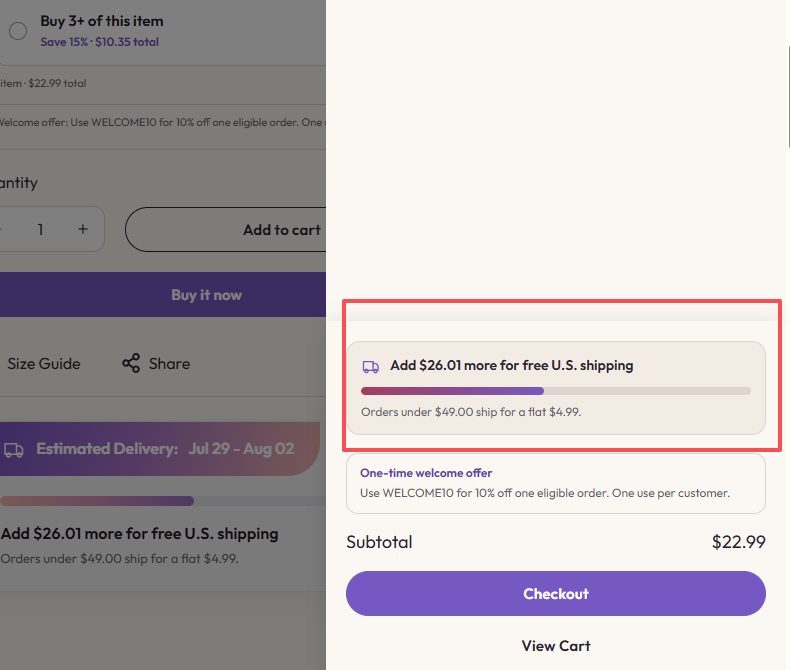This screenshot has width=790, height=670.
Task: Click the Buy it now button
Action: 163,295
